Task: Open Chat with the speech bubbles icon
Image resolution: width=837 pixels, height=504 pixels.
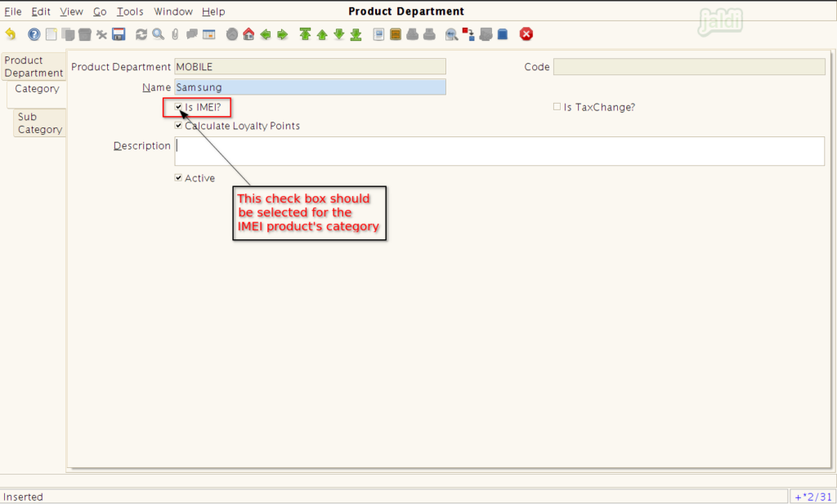Action: 191,34
